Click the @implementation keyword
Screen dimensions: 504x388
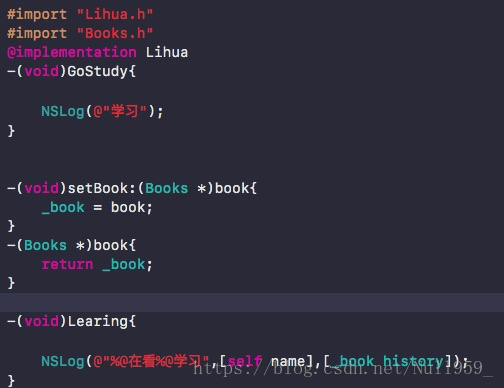72,53
